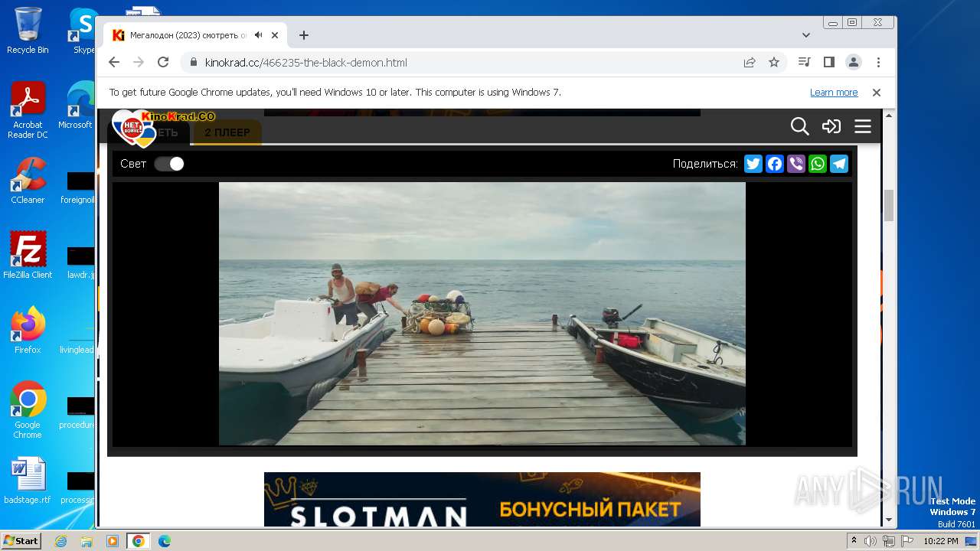Viewport: 980px width, 551px height.
Task: Go to the KinoKrad.CO logo homepage
Action: pos(163,127)
